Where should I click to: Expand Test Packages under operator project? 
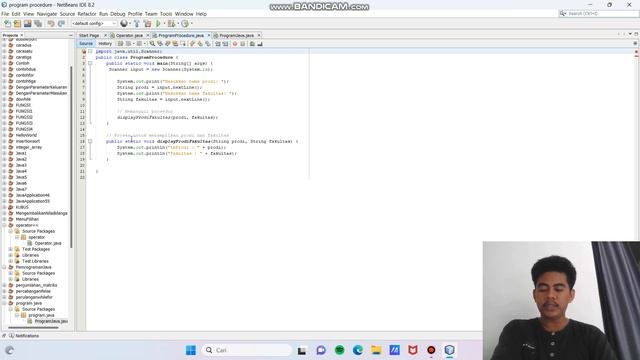click(11, 249)
